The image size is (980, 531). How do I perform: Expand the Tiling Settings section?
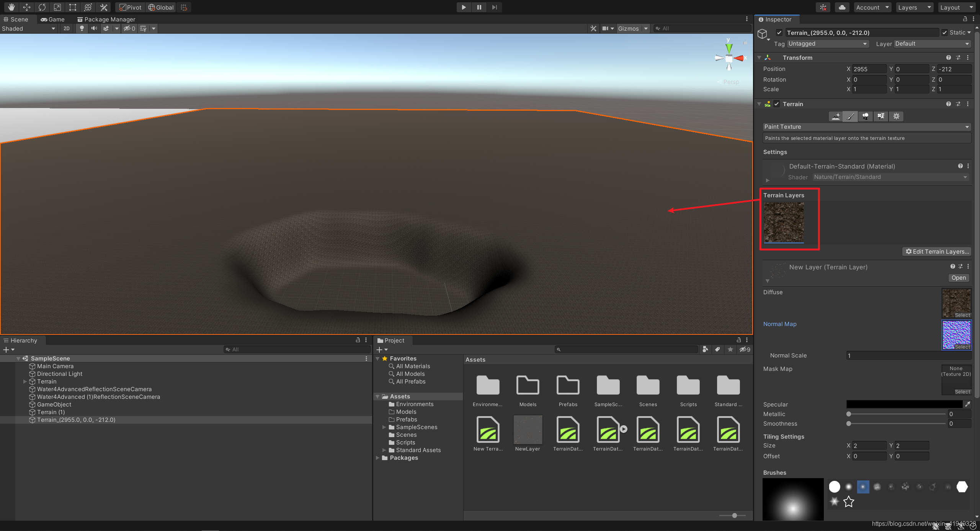[x=784, y=436]
